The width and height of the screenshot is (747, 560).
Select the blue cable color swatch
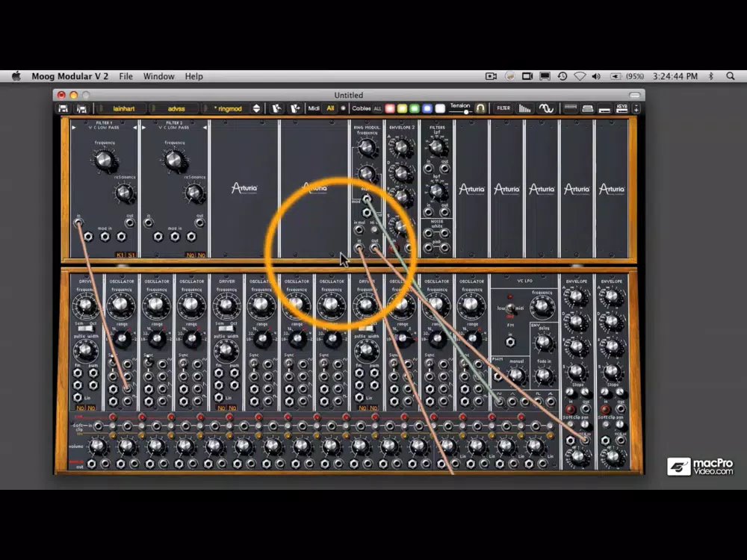point(427,108)
